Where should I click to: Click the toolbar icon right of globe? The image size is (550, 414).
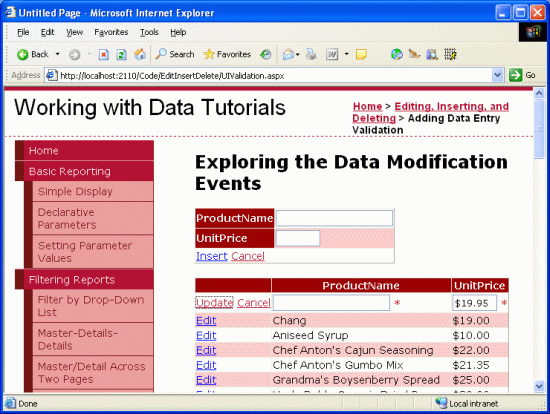(414, 54)
